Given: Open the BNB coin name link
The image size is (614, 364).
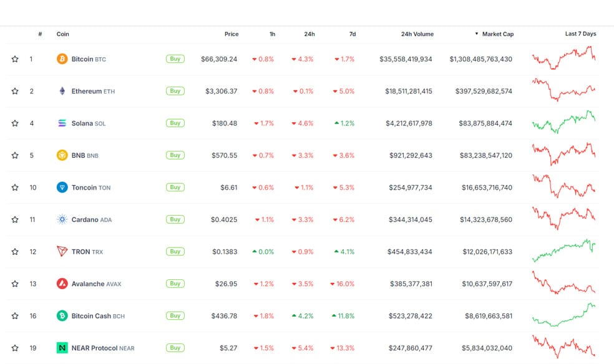Looking at the screenshot, I should click(x=85, y=155).
